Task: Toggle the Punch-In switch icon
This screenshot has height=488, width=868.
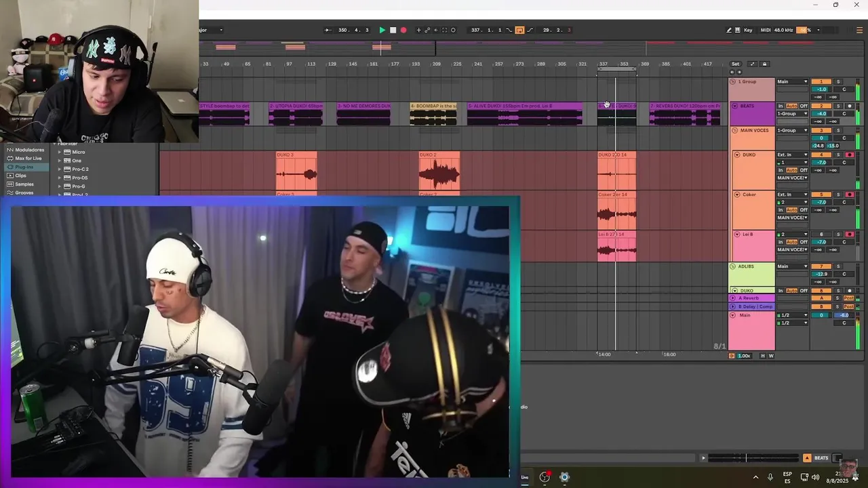Action: click(509, 30)
